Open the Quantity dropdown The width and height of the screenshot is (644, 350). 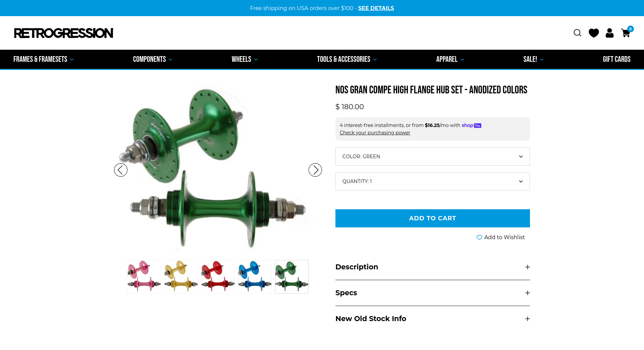click(433, 181)
